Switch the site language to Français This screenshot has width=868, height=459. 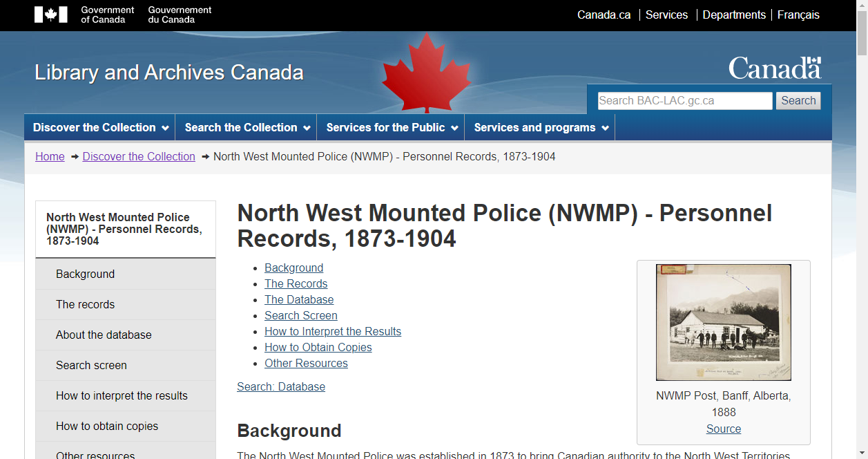click(798, 15)
